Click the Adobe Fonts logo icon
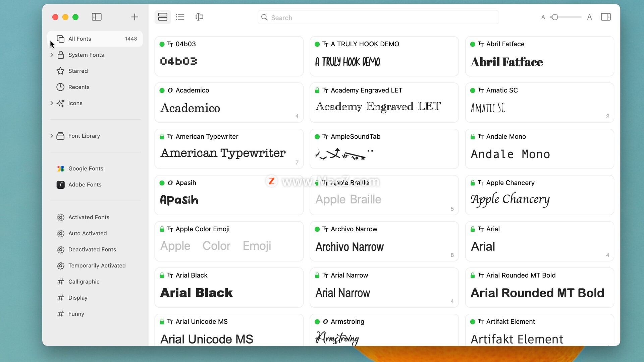This screenshot has width=644, height=362. 61,185
